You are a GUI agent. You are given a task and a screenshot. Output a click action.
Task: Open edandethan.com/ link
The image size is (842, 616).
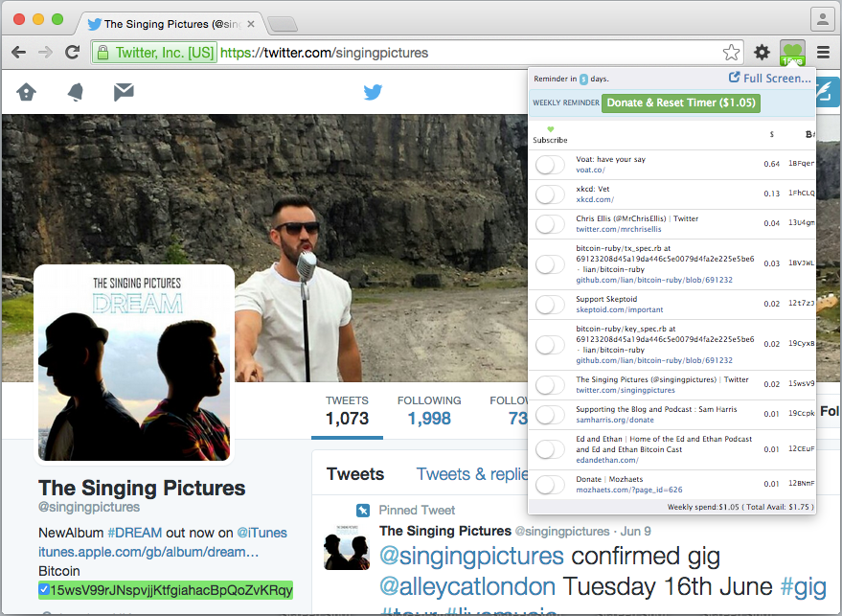[606, 460]
